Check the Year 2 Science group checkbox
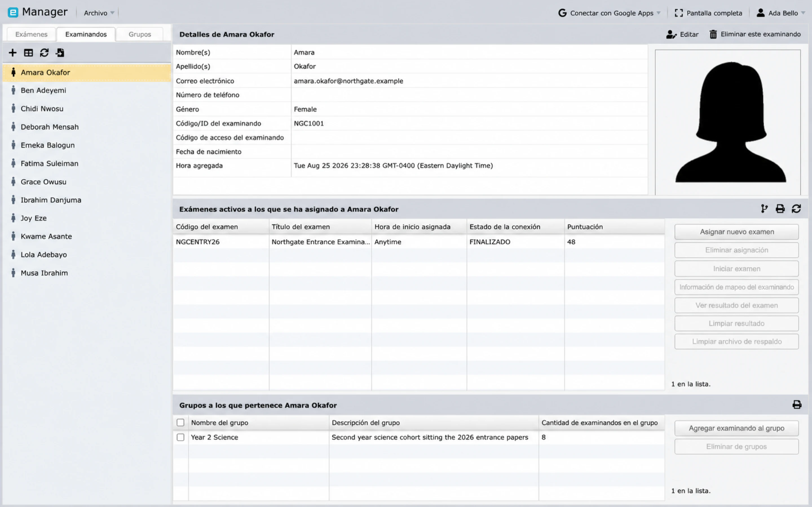Image resolution: width=812 pixels, height=507 pixels. pos(180,437)
